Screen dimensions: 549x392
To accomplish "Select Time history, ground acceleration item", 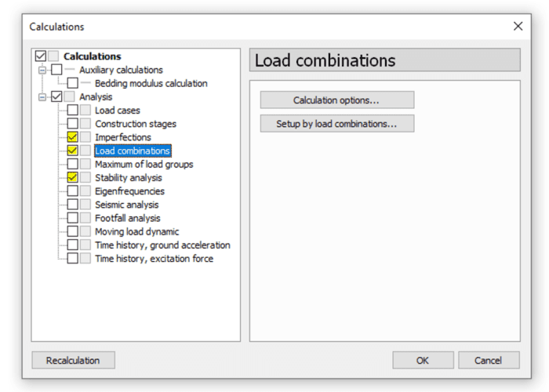I will [x=162, y=245].
